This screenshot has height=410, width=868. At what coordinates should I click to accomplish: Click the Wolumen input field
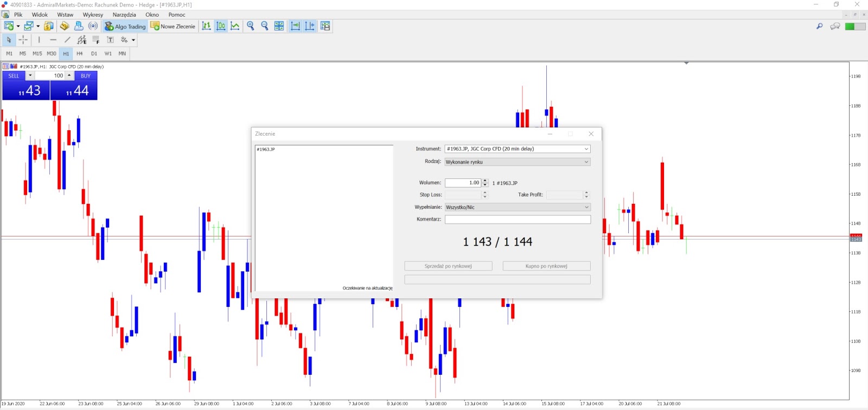pyautogui.click(x=463, y=183)
